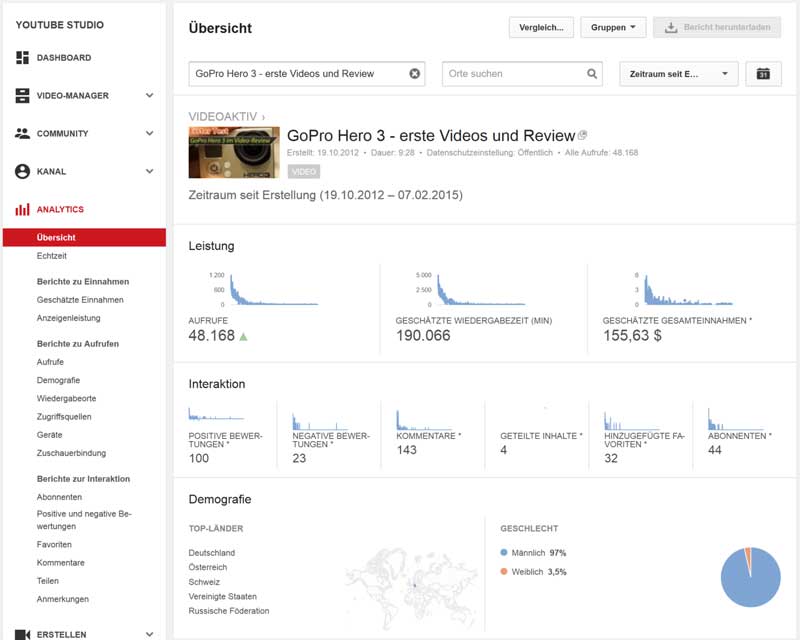Click Schweiz in Top-Länder list
The height and width of the screenshot is (640, 800).
pyautogui.click(x=204, y=582)
